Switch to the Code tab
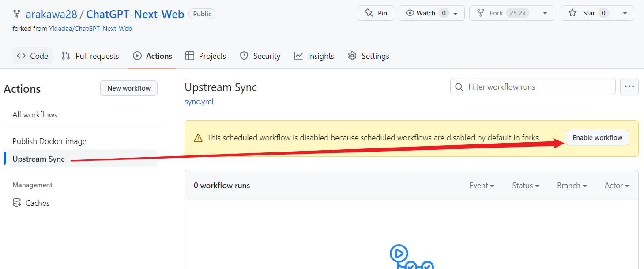 (x=32, y=56)
